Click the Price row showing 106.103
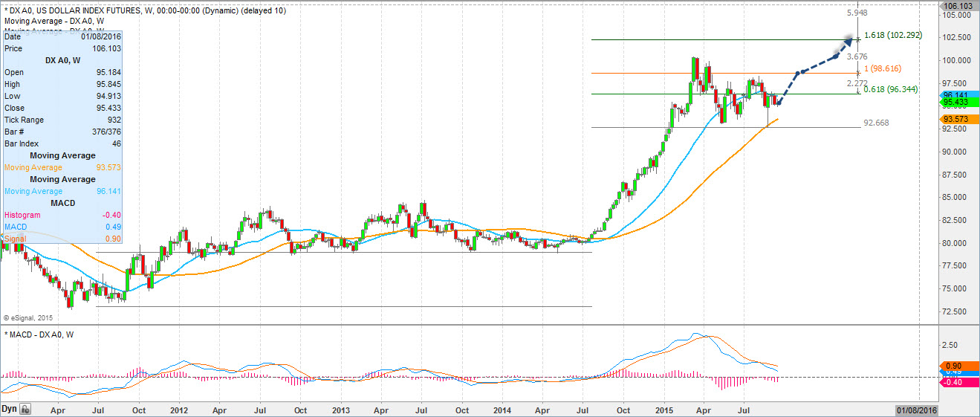This screenshot has width=980, height=417. point(62,48)
